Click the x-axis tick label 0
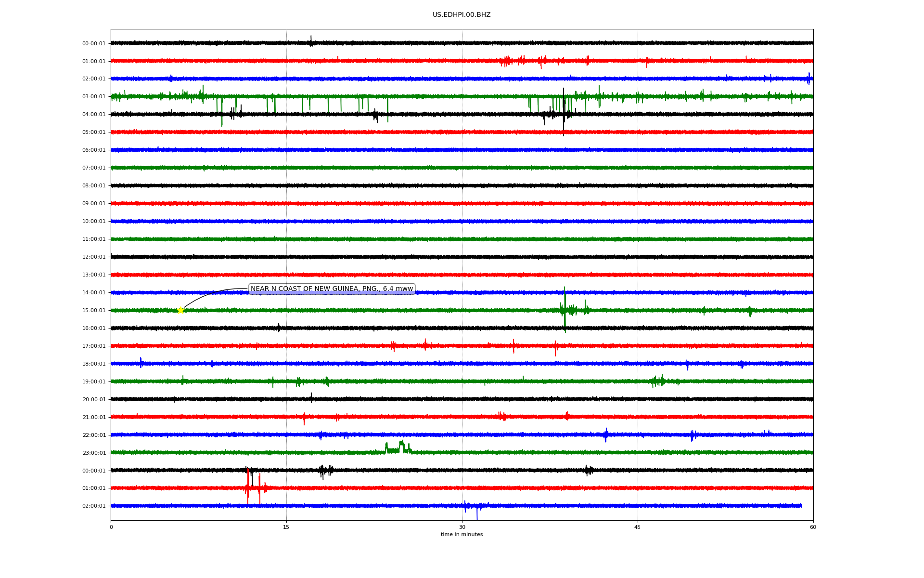The width and height of the screenshot is (924, 578). [x=111, y=527]
